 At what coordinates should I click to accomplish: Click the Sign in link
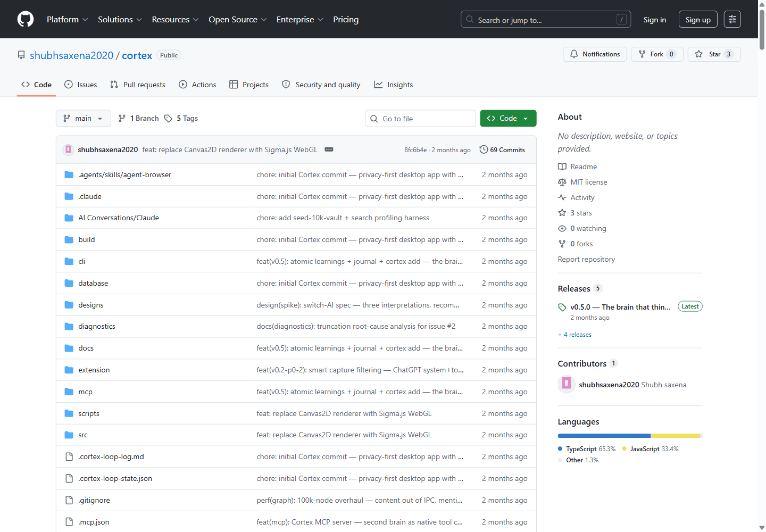tap(655, 20)
